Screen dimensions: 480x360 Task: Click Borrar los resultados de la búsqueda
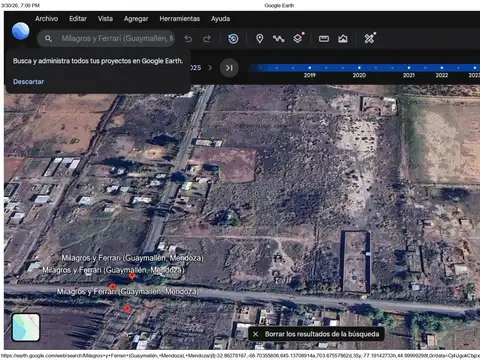(x=322, y=334)
